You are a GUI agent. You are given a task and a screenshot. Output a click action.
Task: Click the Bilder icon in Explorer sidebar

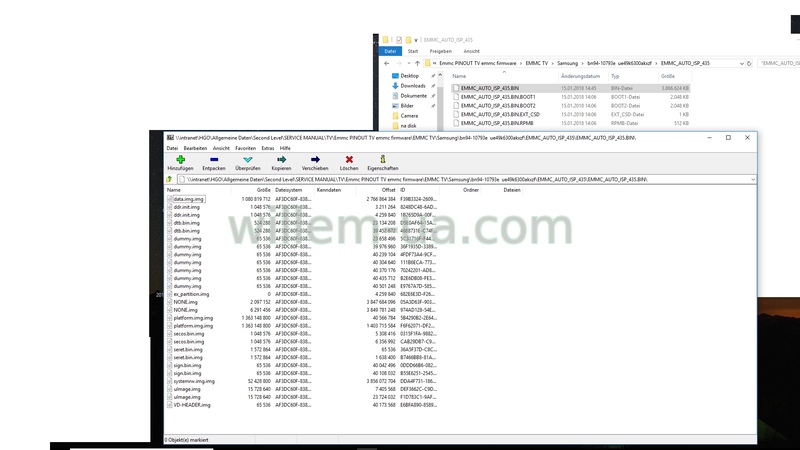395,106
